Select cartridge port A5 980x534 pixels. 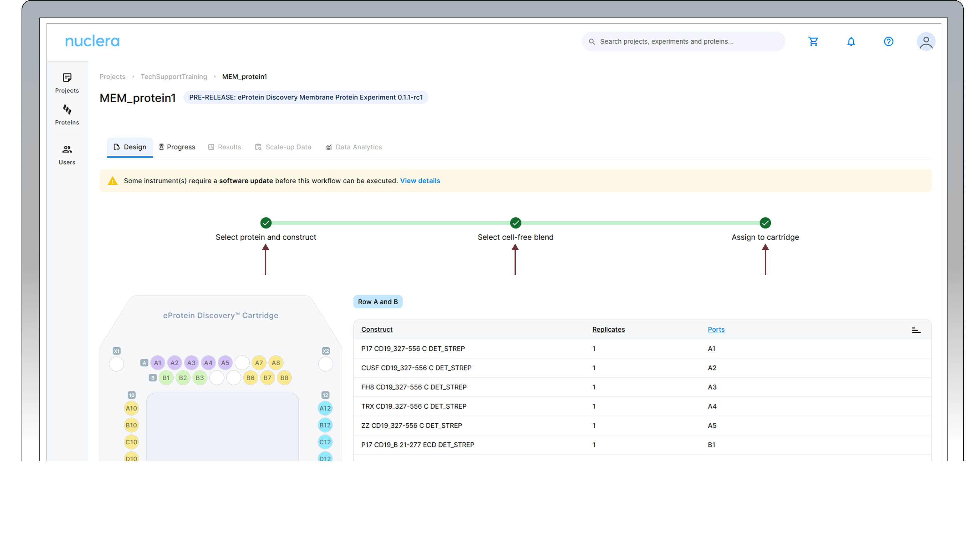(x=225, y=363)
